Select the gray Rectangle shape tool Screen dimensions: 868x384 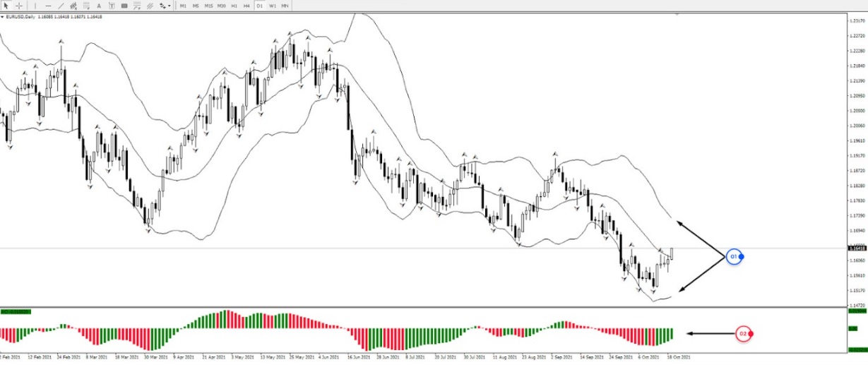[x=124, y=6]
